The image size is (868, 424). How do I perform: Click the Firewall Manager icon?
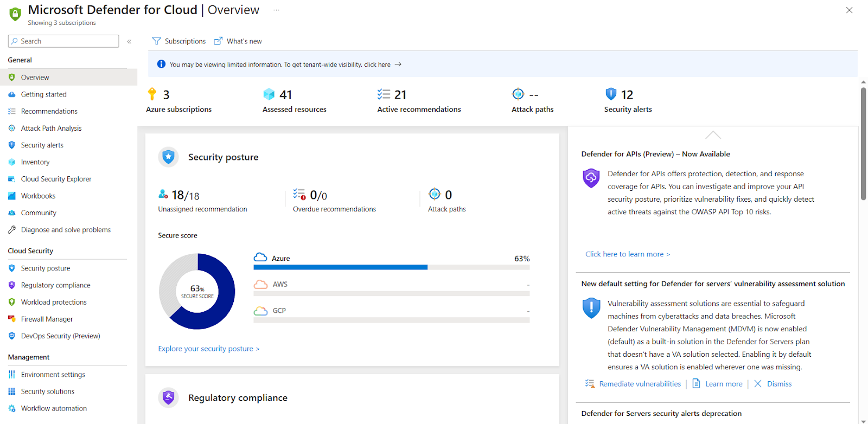(x=12, y=319)
